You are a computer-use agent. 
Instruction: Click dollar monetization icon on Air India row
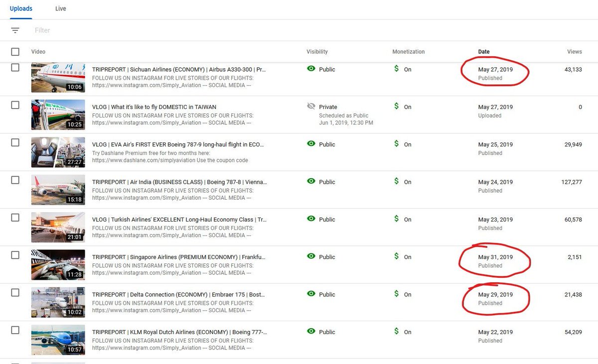397,181
